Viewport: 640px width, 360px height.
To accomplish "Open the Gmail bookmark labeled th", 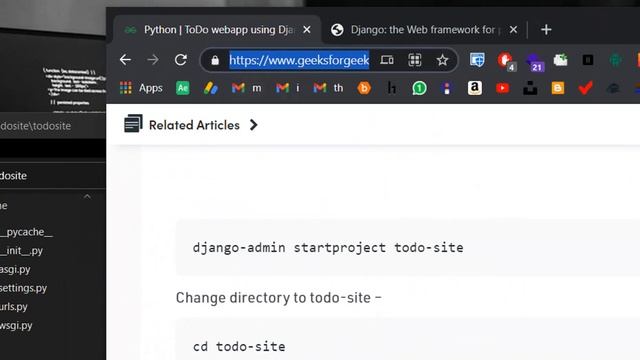I will [x=328, y=88].
